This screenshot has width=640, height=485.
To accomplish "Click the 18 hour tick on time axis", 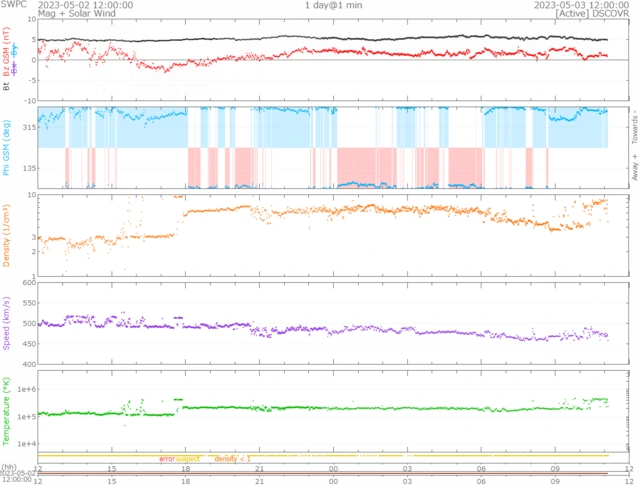I will pos(185,468).
